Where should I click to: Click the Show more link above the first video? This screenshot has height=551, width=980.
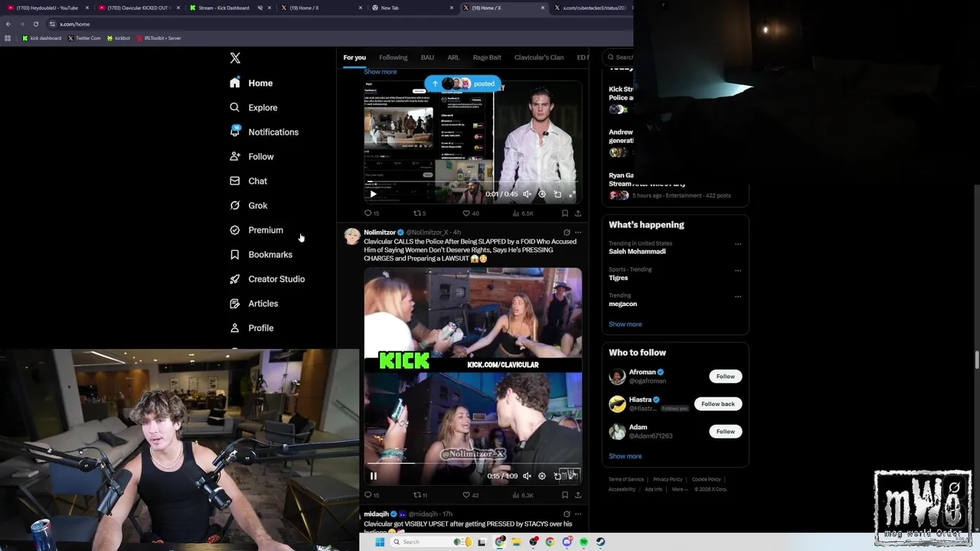(380, 72)
